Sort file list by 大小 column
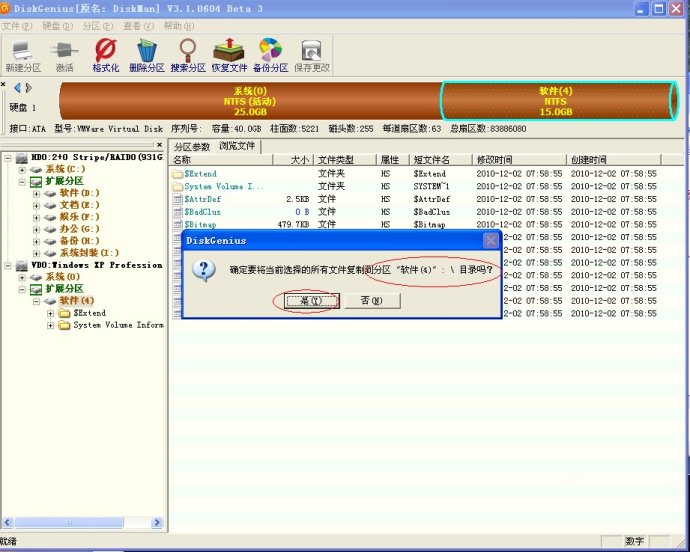Viewport: 690px width, 552px height. coord(293,159)
